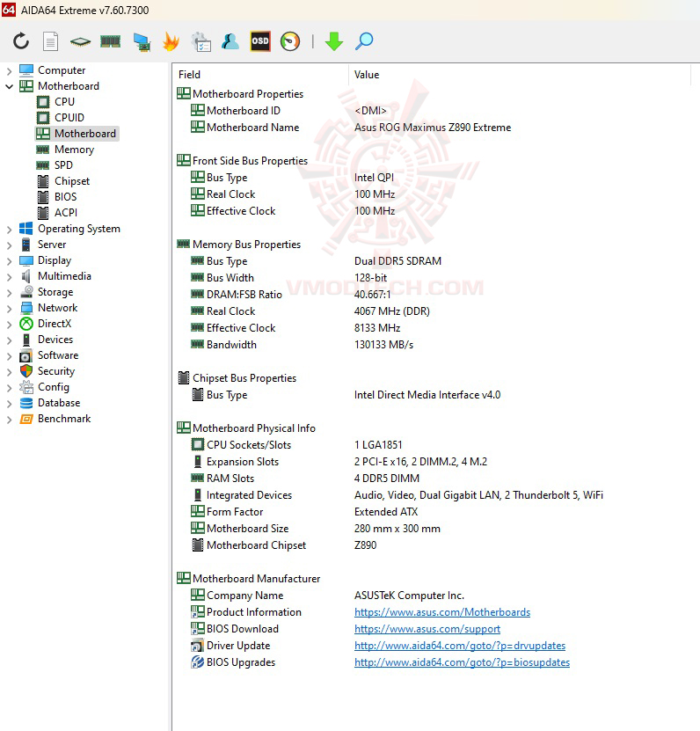
Task: Click the Memory Bus Properties group header
Action: [x=238, y=245]
